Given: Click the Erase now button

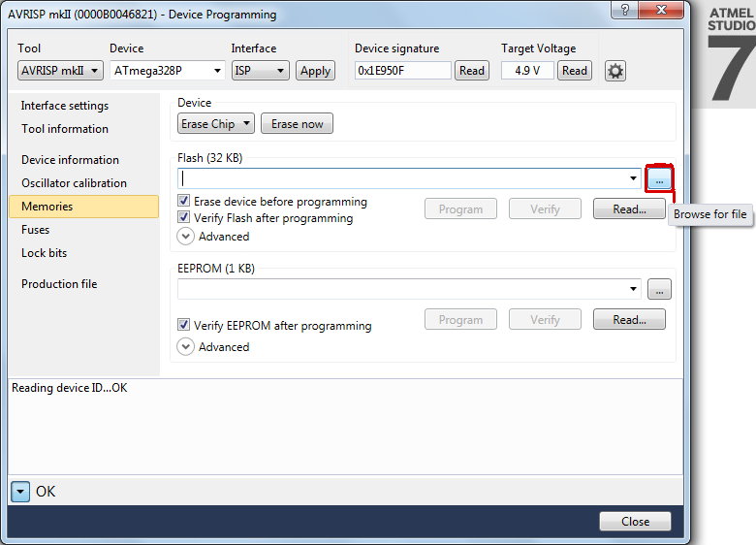Looking at the screenshot, I should tap(297, 124).
